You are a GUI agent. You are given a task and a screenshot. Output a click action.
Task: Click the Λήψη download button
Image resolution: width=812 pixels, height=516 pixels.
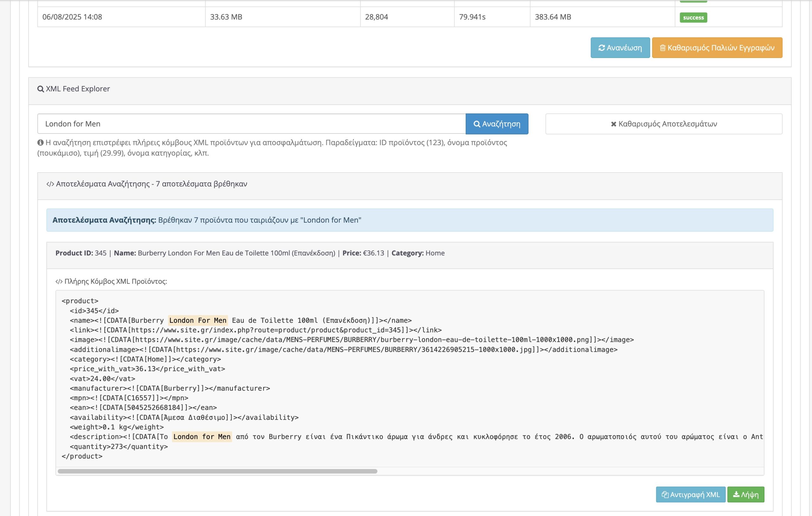pyautogui.click(x=746, y=494)
